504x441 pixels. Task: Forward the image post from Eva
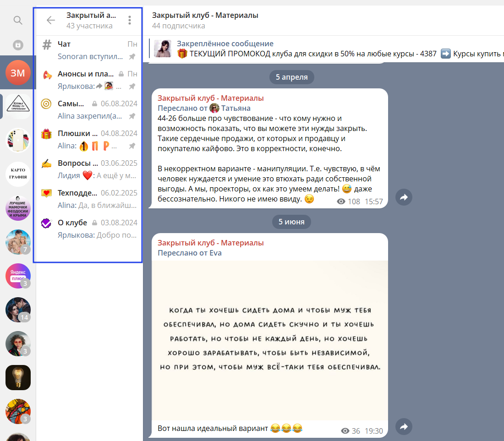404,426
